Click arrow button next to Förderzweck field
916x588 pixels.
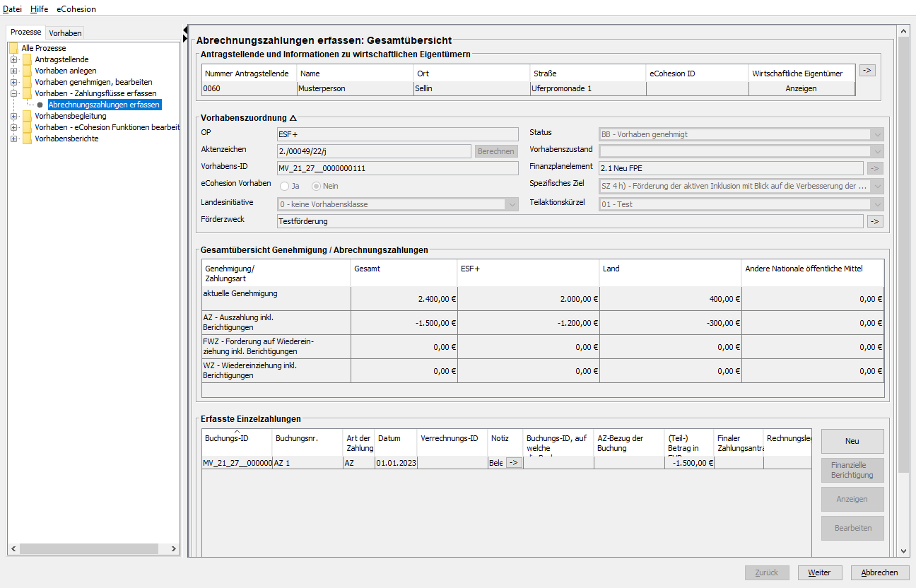coord(875,221)
